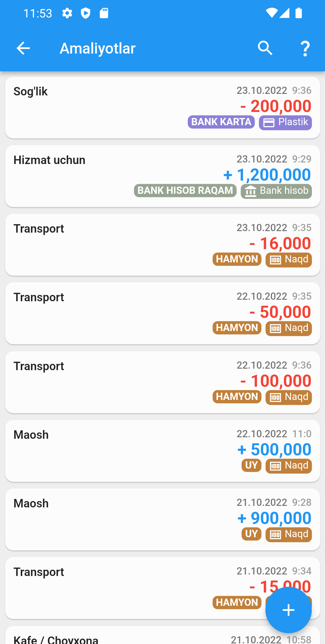The height and width of the screenshot is (644, 325).
Task: Tap the UY tag on the 900,000 Maosh entry
Action: [251, 534]
